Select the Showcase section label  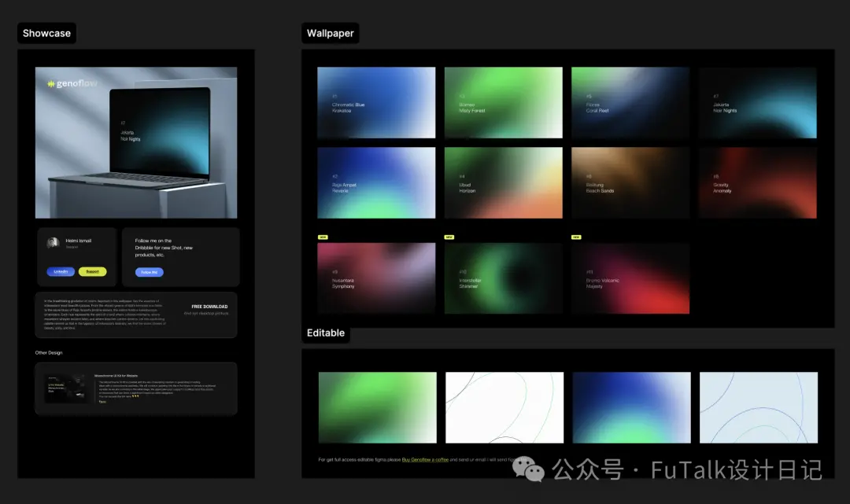46,33
